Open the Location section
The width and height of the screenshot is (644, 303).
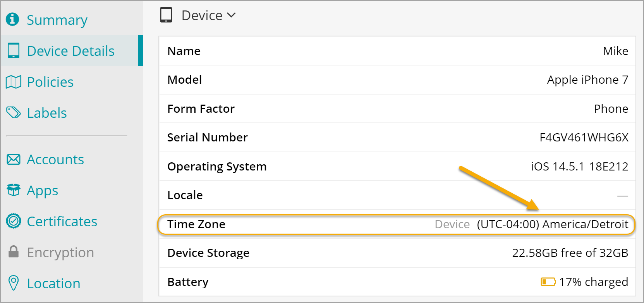pyautogui.click(x=53, y=284)
